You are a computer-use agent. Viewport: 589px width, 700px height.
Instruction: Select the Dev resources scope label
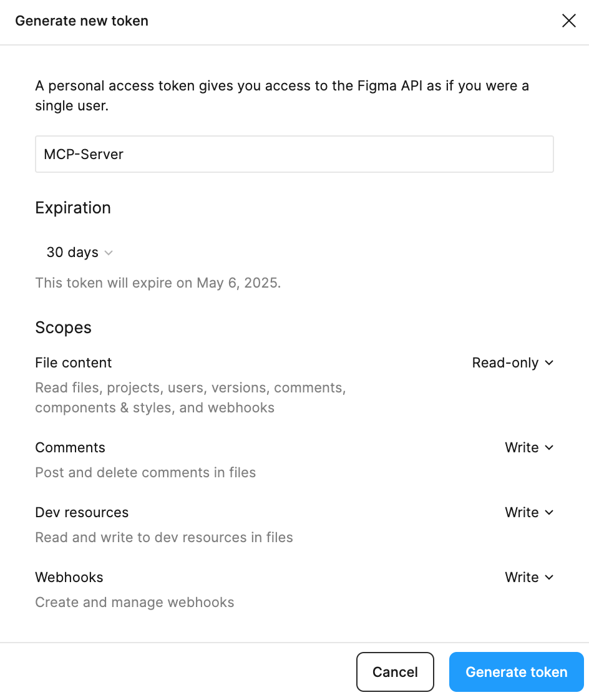pos(82,513)
